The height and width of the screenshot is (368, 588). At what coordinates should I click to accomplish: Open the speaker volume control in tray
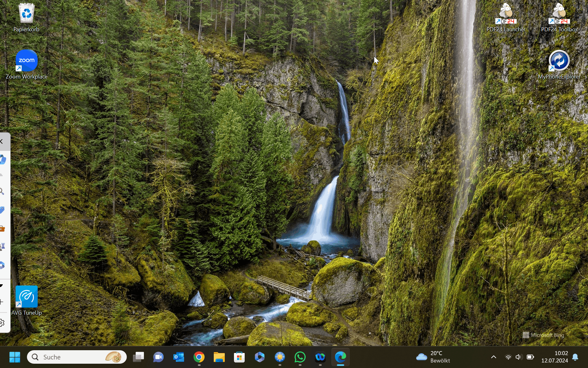[x=519, y=357]
